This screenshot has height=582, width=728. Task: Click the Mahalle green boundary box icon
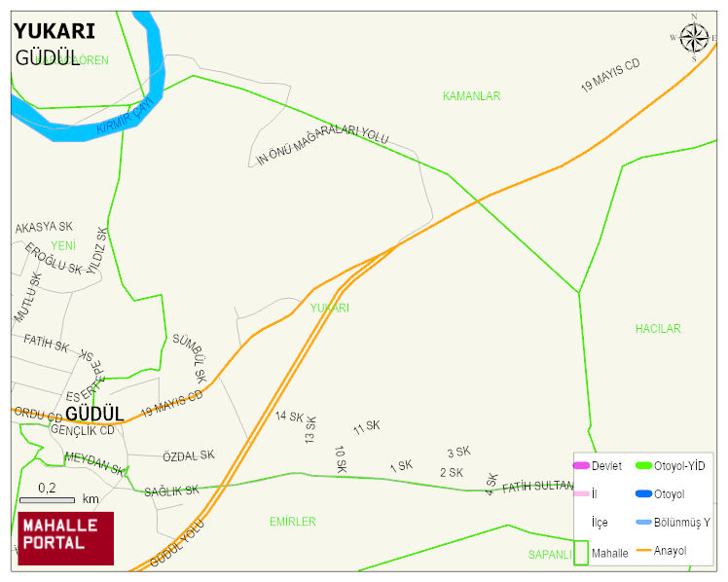[x=581, y=553]
